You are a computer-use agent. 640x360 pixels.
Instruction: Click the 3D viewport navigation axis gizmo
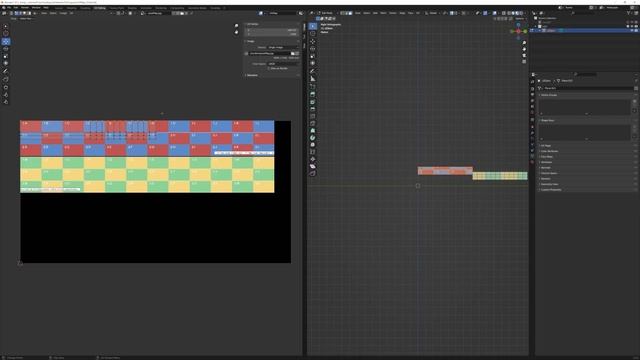[518, 31]
